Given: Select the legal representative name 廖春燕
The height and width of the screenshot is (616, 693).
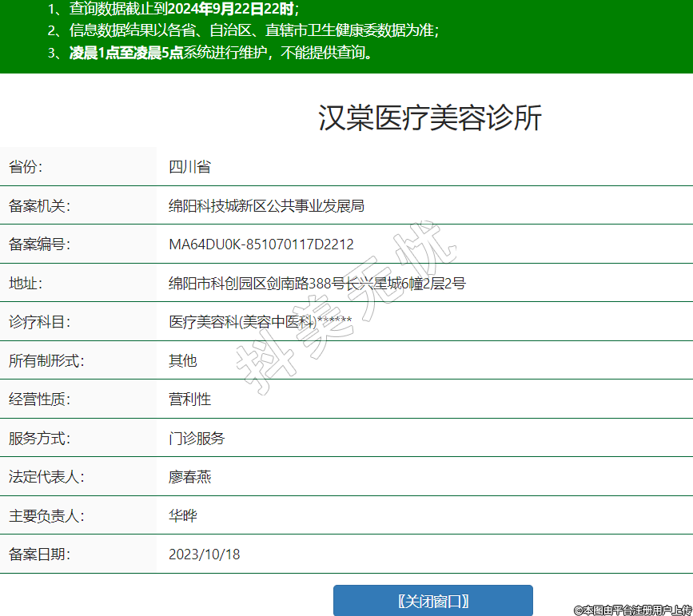Looking at the screenshot, I should point(189,477).
